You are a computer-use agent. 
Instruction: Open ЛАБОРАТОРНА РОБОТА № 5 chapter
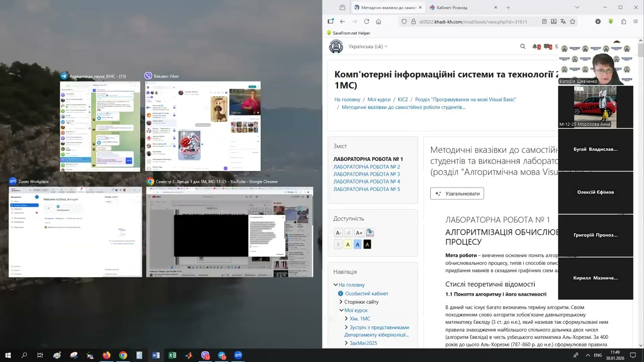pyautogui.click(x=367, y=189)
